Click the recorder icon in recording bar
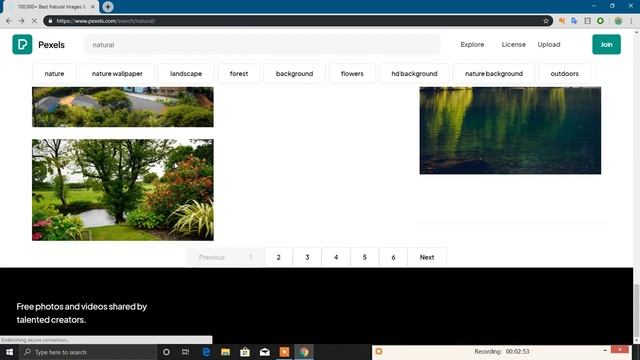This screenshot has width=640, height=360. (379, 351)
